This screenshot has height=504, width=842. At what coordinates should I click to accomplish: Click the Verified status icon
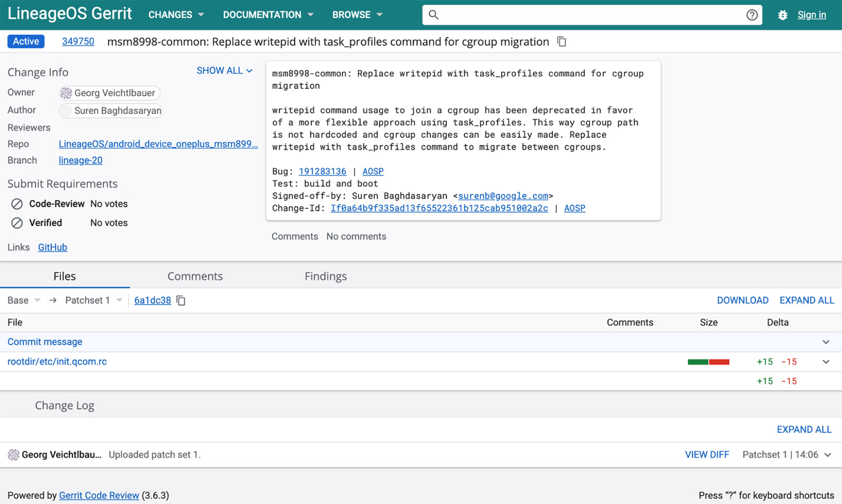point(16,223)
